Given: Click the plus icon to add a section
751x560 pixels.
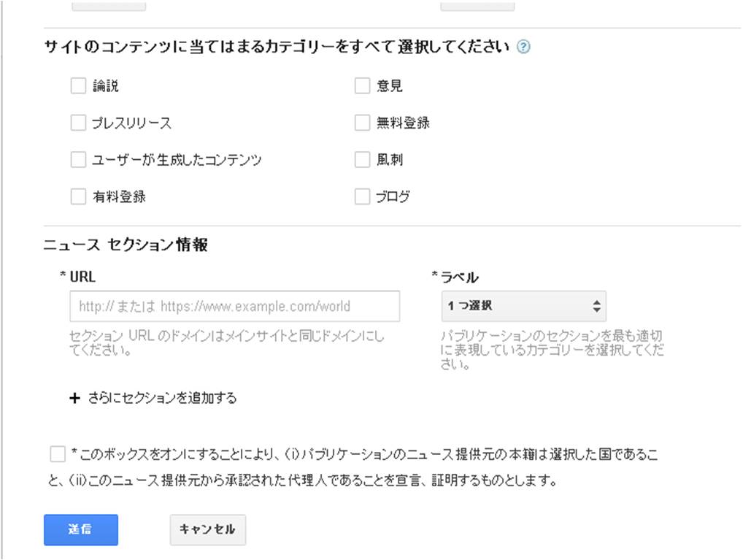Looking at the screenshot, I should tap(74, 399).
